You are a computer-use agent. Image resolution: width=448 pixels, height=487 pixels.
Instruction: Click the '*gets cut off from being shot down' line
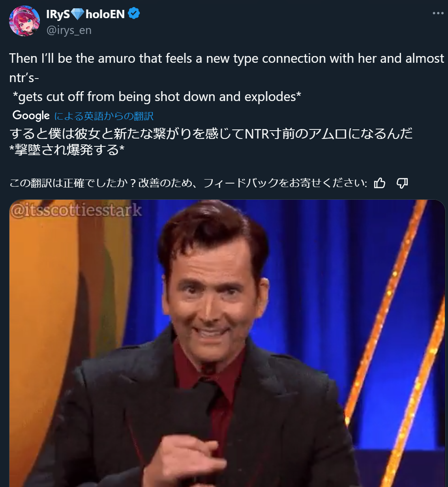[157, 97]
